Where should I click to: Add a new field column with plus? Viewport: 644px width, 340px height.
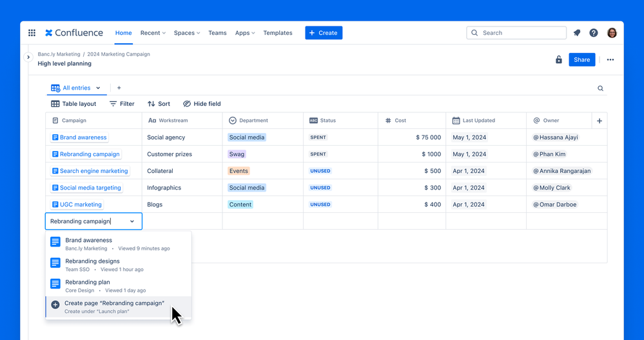click(600, 121)
